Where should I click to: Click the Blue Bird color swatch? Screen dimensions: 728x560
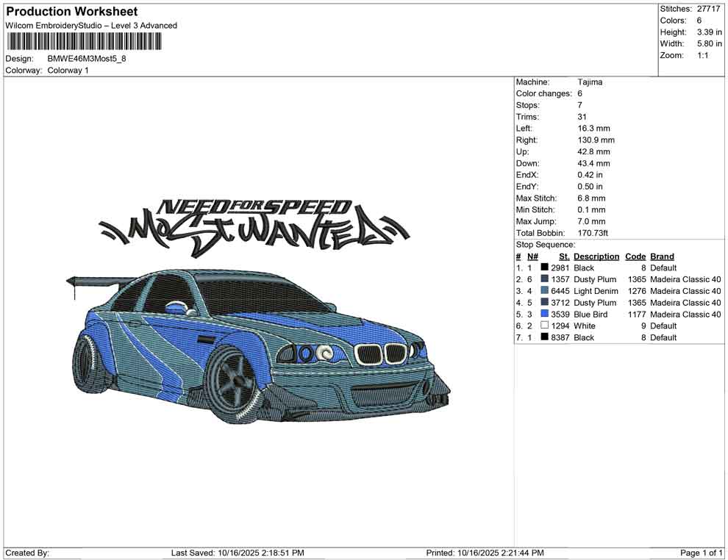click(545, 314)
